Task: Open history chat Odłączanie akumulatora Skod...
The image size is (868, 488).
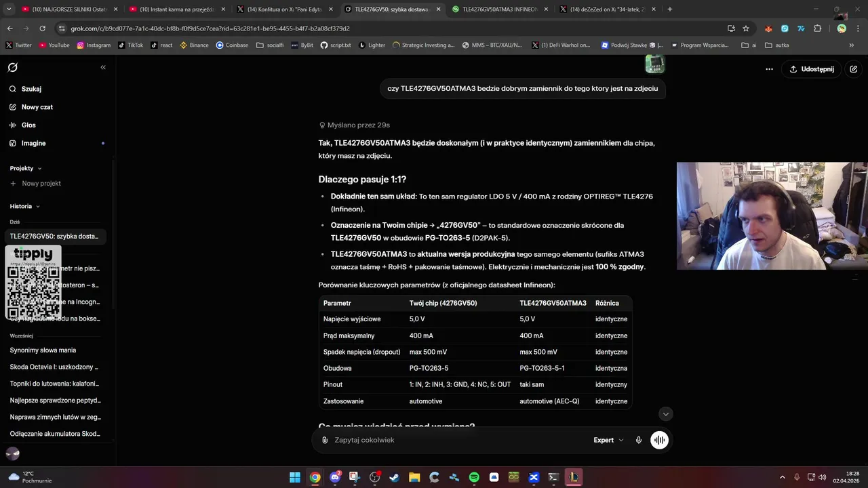Action: tap(56, 434)
